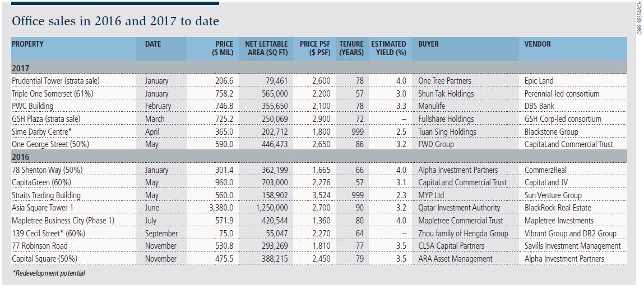This screenshot has width=644, height=288.
Task: Click 'Triple One Somerset (61%)' property cell
Action: point(53,94)
